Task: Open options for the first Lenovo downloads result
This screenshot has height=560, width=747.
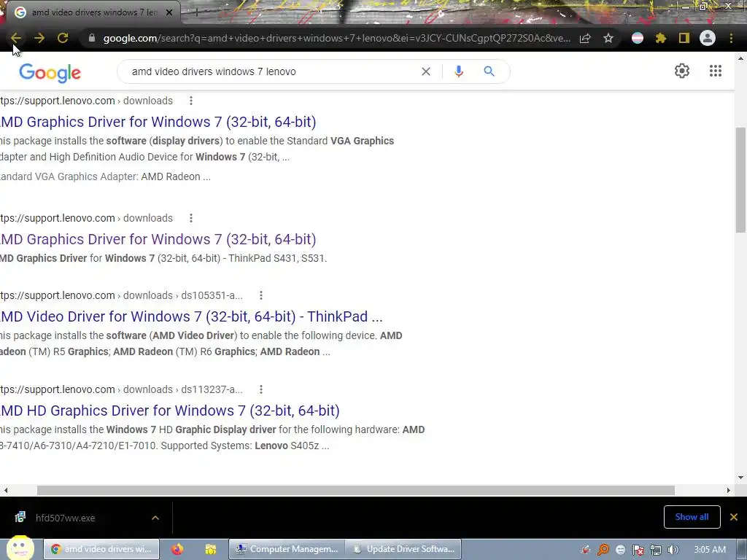Action: (x=191, y=101)
